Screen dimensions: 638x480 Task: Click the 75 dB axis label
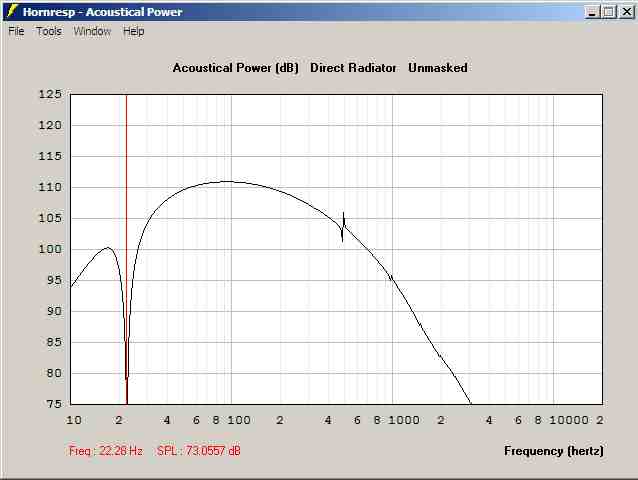[53, 404]
